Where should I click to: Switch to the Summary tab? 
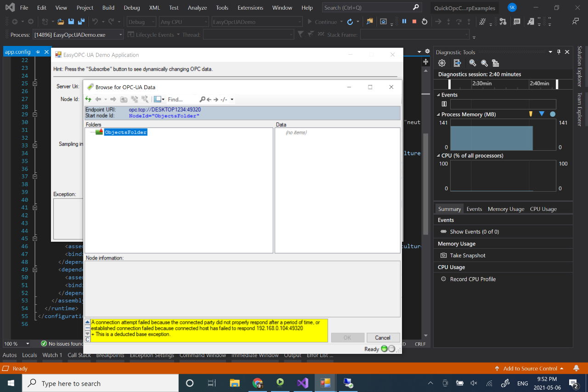coord(449,209)
